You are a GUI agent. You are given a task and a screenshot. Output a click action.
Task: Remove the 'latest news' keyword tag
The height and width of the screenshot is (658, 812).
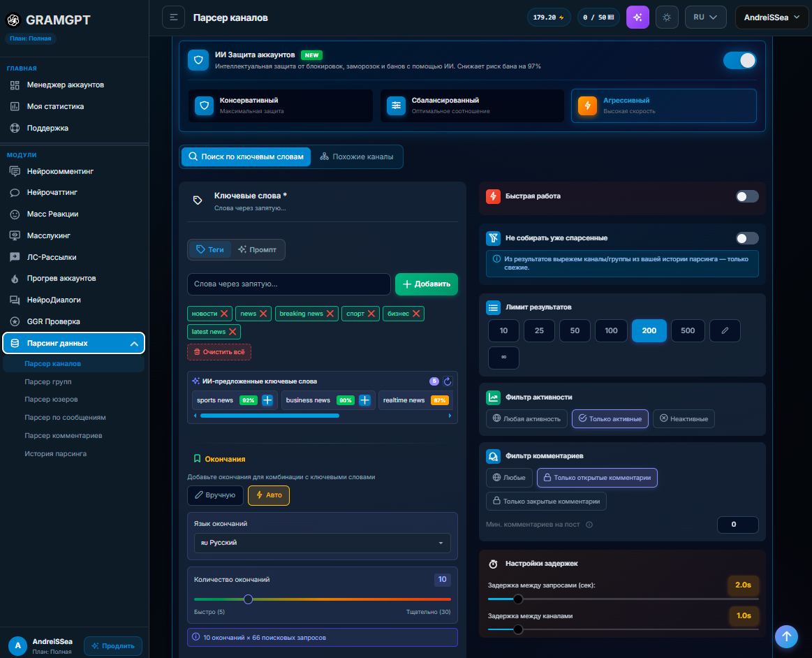(x=232, y=332)
